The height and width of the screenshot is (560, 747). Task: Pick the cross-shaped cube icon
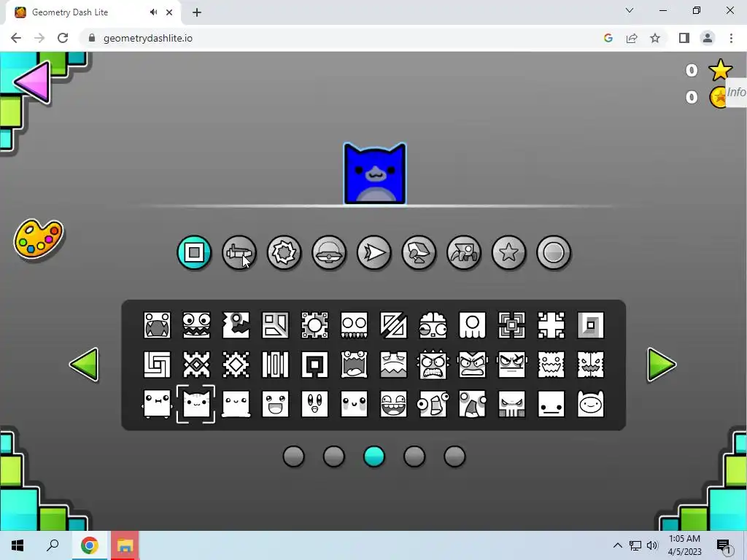click(x=551, y=325)
